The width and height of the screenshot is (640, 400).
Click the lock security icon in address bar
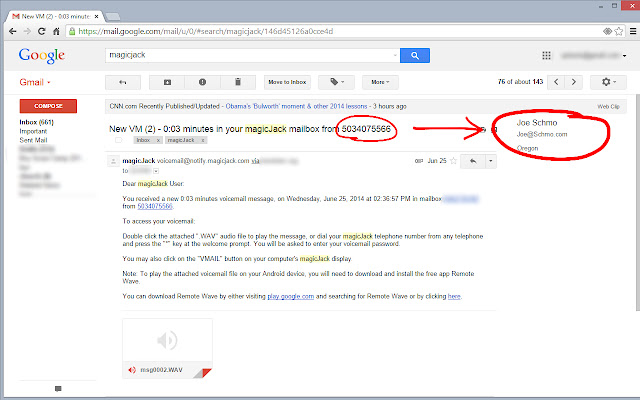(72, 31)
